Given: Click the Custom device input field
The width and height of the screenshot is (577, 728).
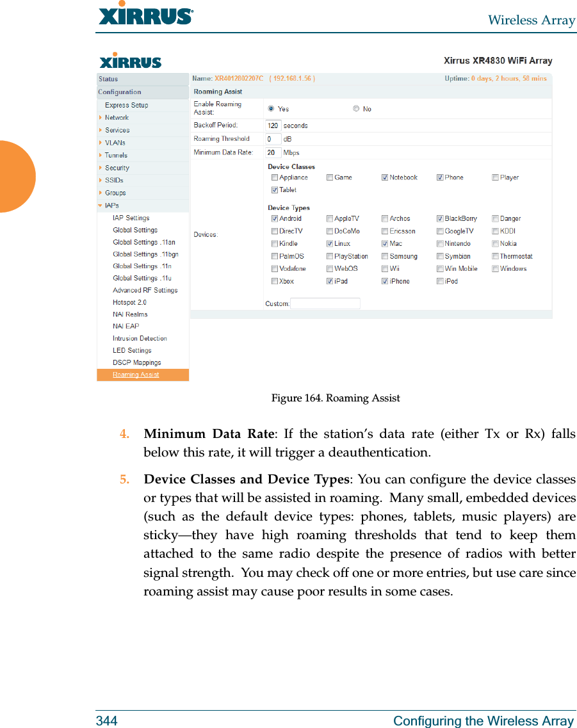Looking at the screenshot, I should point(325,303).
